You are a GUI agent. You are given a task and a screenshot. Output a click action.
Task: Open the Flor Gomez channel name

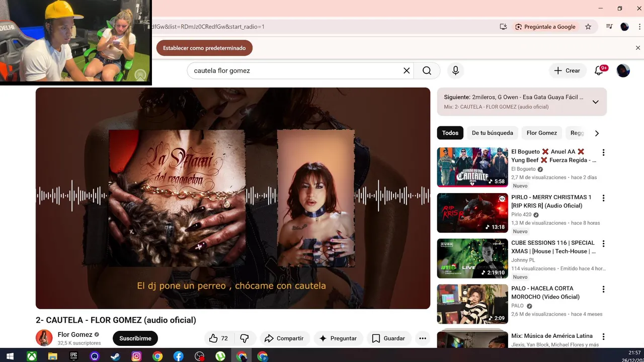(75, 334)
